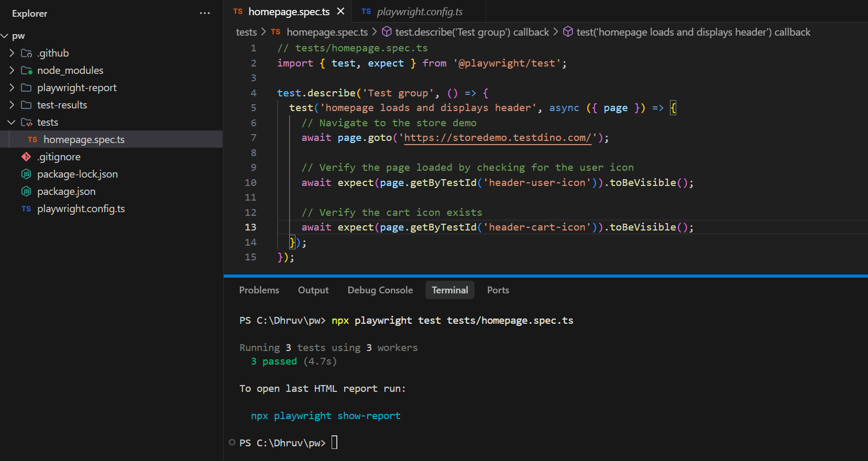Image resolution: width=868 pixels, height=461 pixels.
Task: Click the package.json file icon
Action: 26,191
